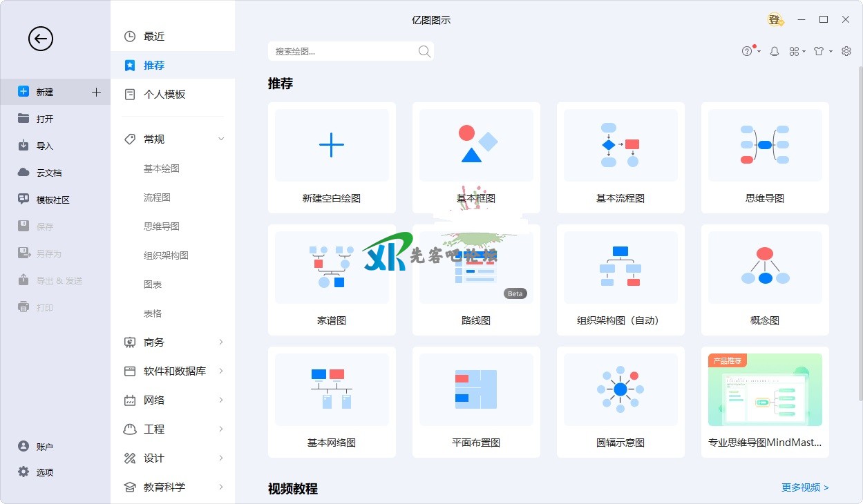Open the apps grid icon in toolbar
This screenshot has width=863, height=504.
point(795,51)
